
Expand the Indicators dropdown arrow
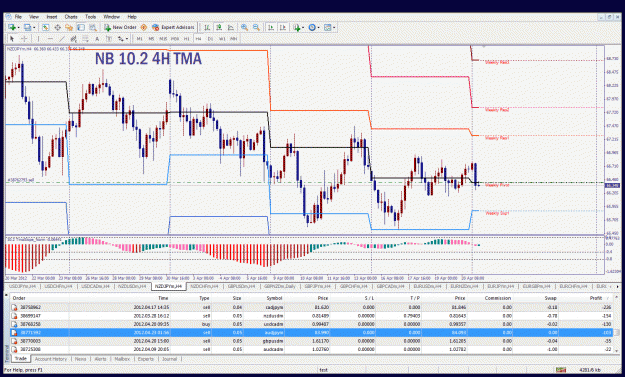[303, 27]
